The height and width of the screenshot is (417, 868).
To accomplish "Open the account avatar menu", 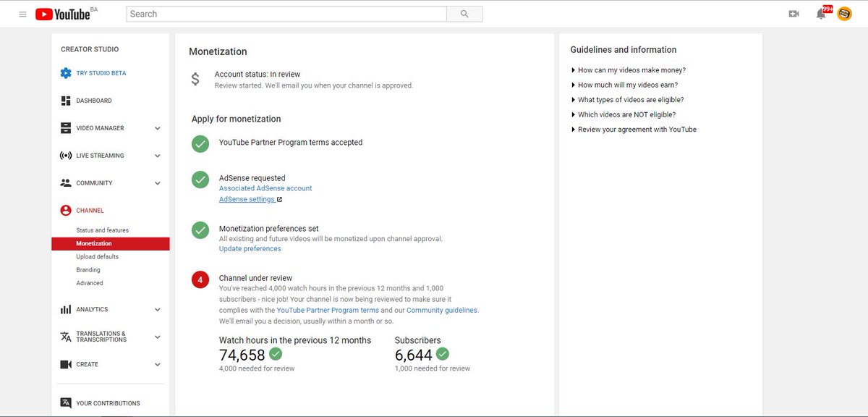I will coord(844,14).
